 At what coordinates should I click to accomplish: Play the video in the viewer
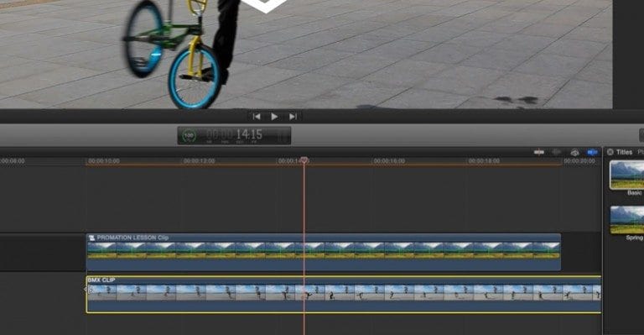coord(274,117)
